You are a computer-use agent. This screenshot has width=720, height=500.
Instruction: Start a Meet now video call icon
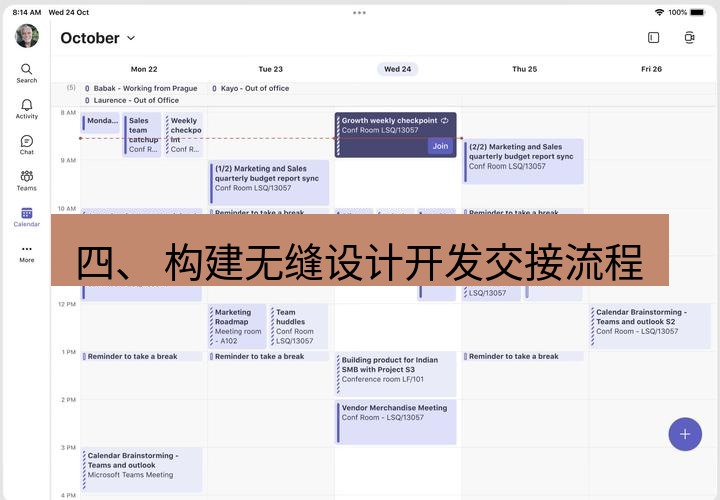[x=689, y=38]
